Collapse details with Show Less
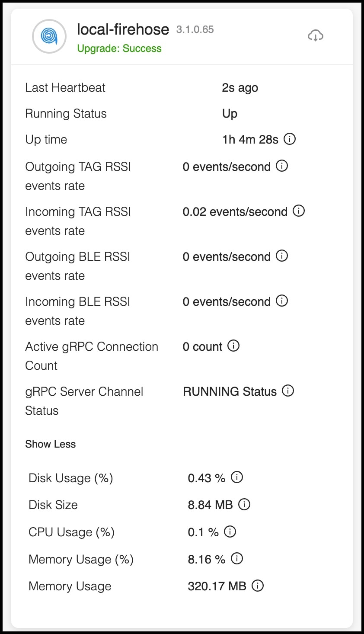The image size is (364, 634). 51,444
